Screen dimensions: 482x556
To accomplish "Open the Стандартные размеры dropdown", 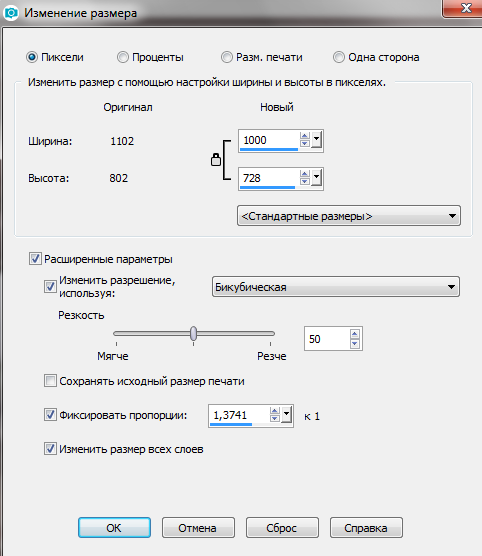I will pos(349,216).
